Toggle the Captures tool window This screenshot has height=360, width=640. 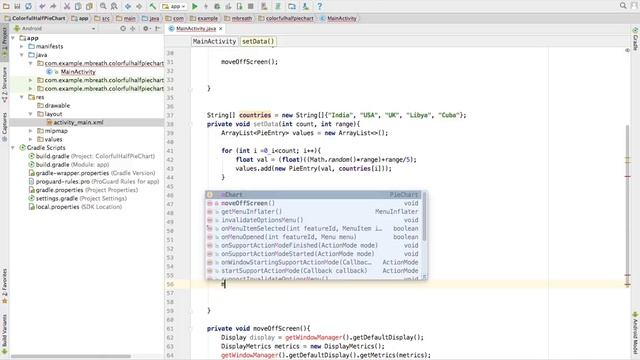point(4,127)
